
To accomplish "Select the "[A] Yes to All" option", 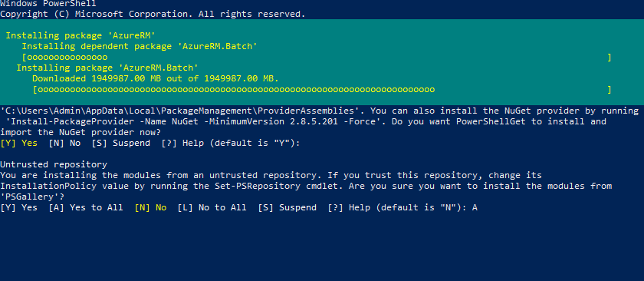I will coord(86,207).
